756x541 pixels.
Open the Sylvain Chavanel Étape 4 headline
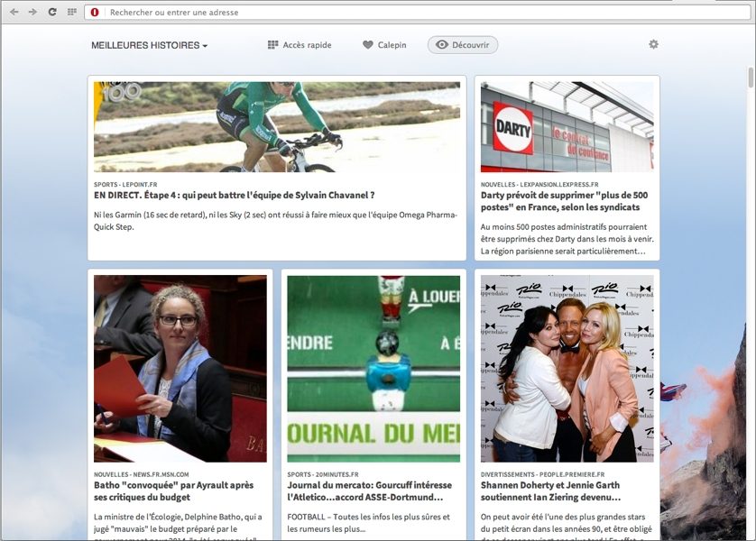234,195
